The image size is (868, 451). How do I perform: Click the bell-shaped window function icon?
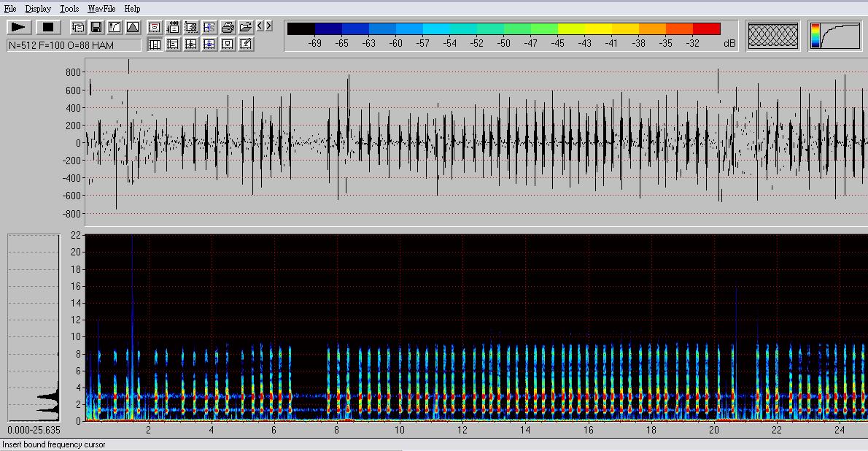coord(133,27)
